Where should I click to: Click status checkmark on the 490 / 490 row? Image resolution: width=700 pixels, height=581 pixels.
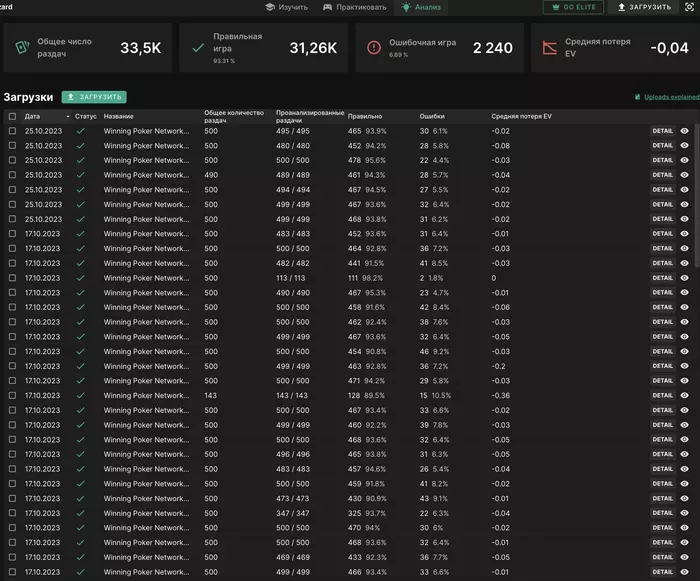point(80,293)
